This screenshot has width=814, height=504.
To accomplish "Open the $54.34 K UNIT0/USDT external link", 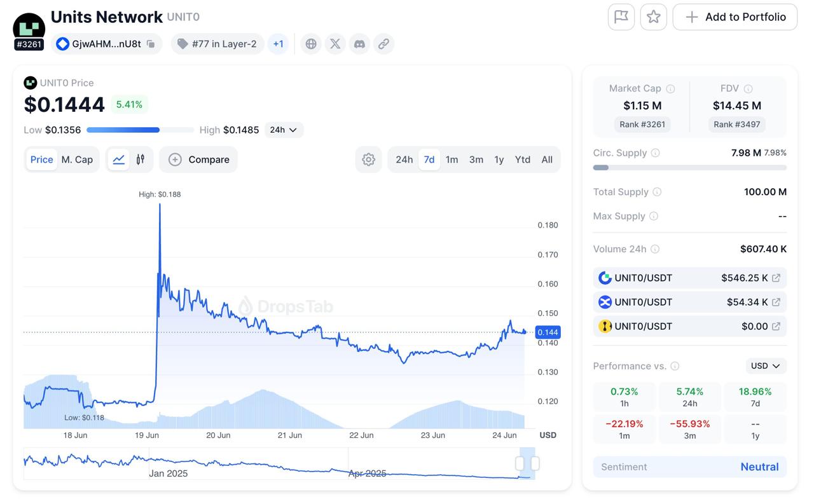I will click(x=776, y=302).
